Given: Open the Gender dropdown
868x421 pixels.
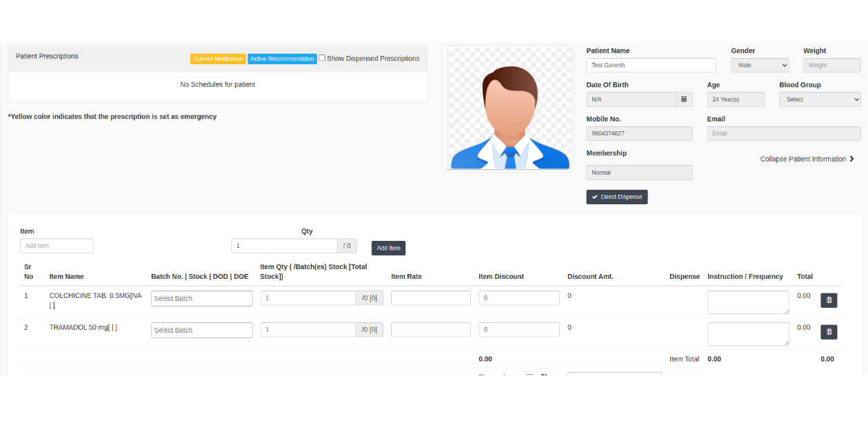Looking at the screenshot, I should coord(759,66).
